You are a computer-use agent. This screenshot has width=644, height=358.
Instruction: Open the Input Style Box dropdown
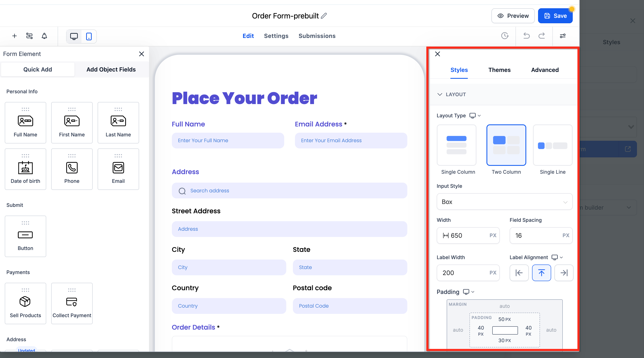tap(504, 201)
